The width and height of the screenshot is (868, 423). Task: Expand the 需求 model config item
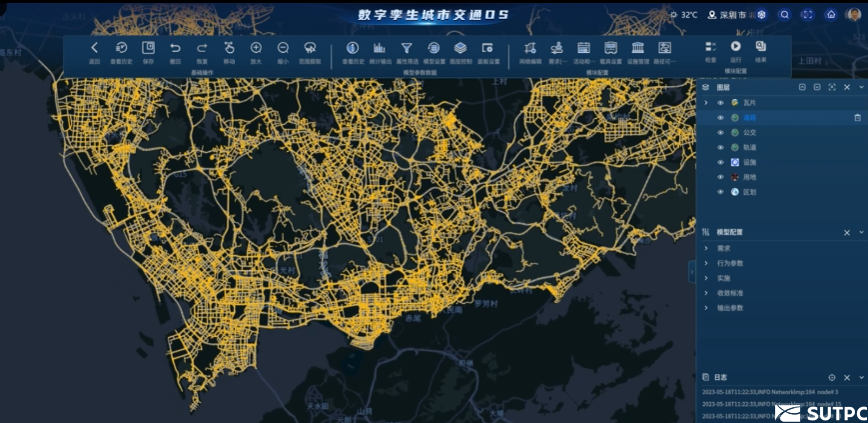[x=706, y=248]
